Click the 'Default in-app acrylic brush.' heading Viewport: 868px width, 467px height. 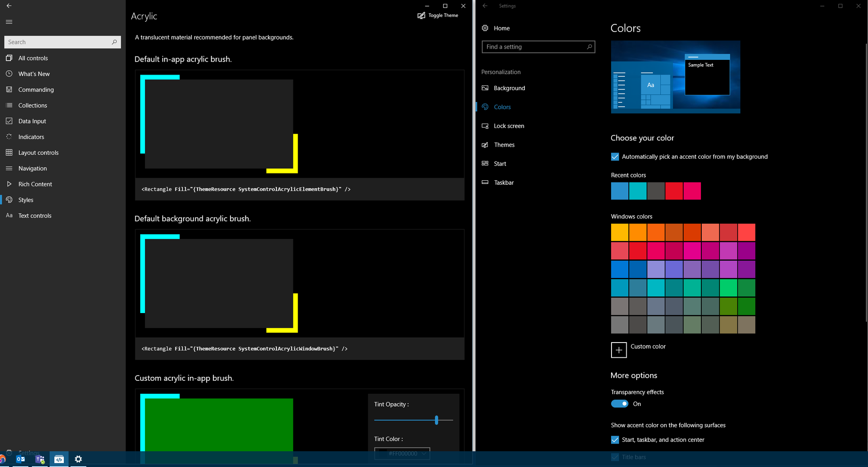(x=183, y=59)
